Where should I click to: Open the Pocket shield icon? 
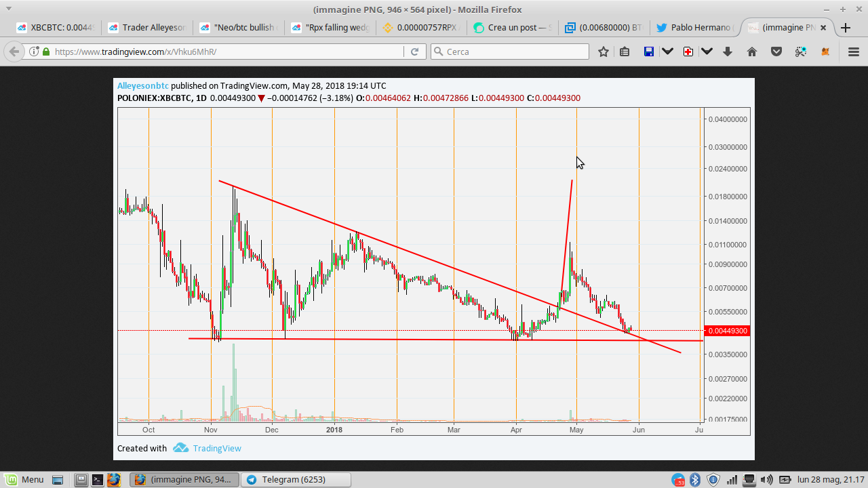point(776,52)
